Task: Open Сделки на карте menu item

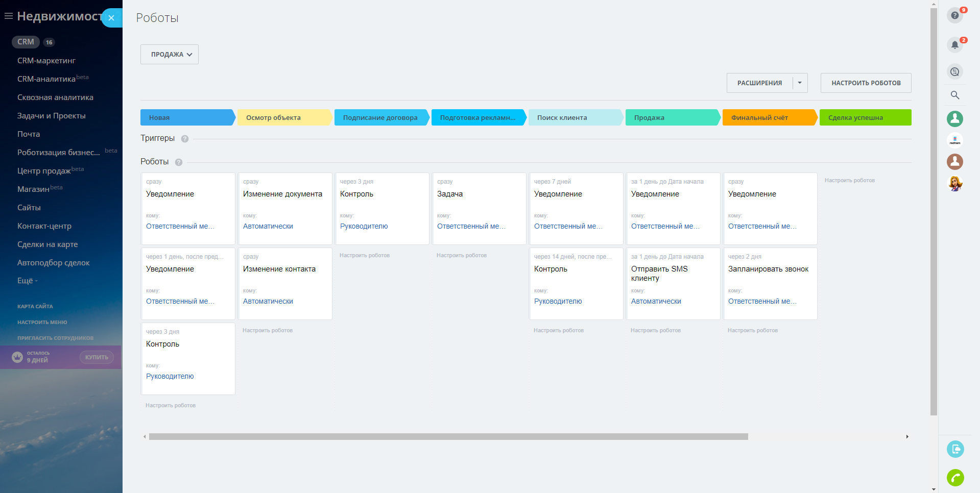Action: (x=47, y=244)
